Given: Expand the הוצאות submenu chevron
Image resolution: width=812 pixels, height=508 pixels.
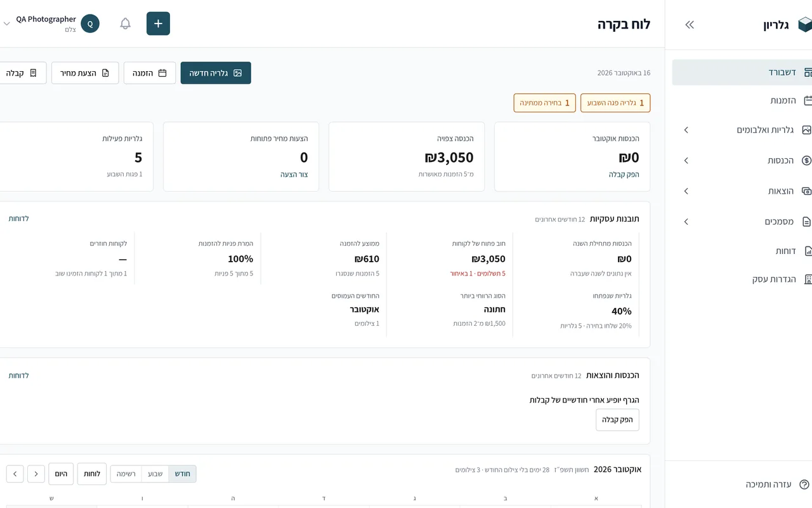Looking at the screenshot, I should tap(686, 191).
